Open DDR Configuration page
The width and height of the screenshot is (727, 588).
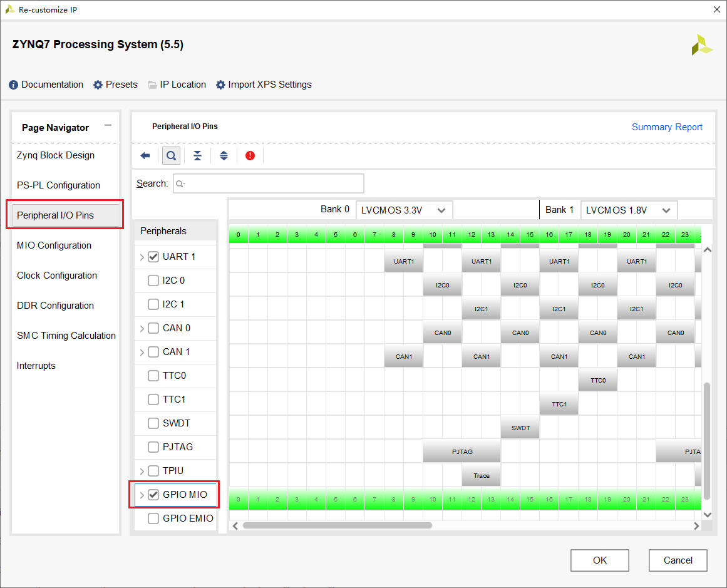click(x=55, y=306)
